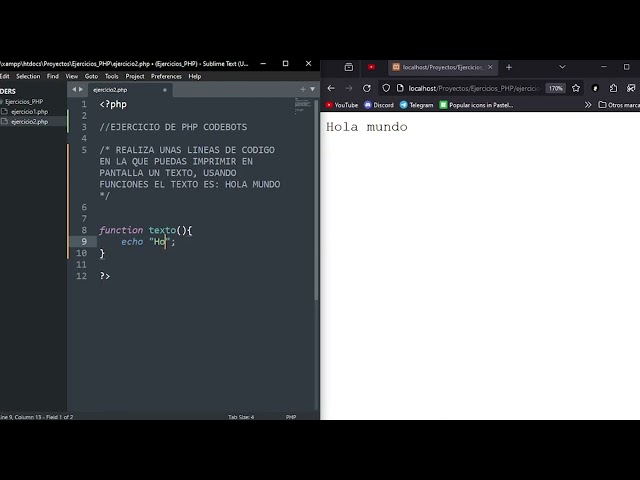640x480 pixels.
Task: Minimize the Sublime Text window
Action: click(263, 64)
